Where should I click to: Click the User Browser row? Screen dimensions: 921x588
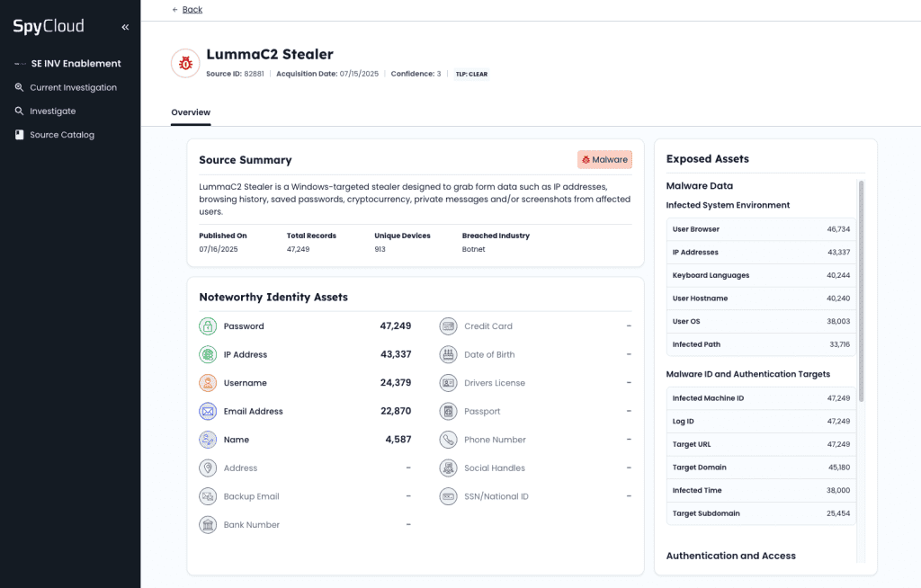pos(761,229)
